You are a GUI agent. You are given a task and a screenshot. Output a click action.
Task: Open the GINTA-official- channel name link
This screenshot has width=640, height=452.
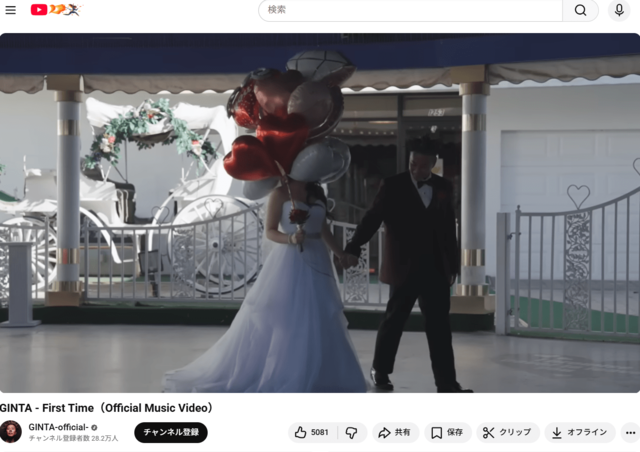point(58,427)
